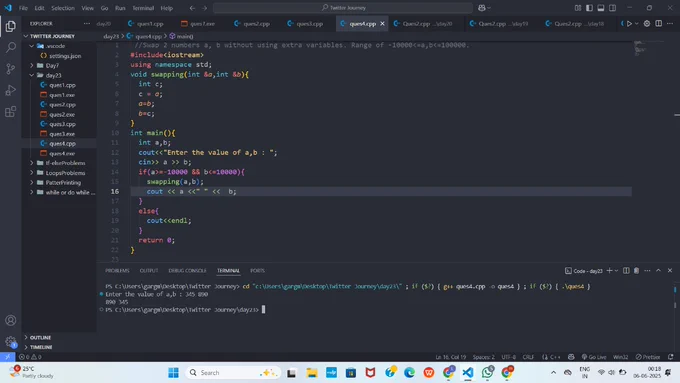Open Explorer views and more actions menu
The width and height of the screenshot is (680, 383).
(87, 23)
